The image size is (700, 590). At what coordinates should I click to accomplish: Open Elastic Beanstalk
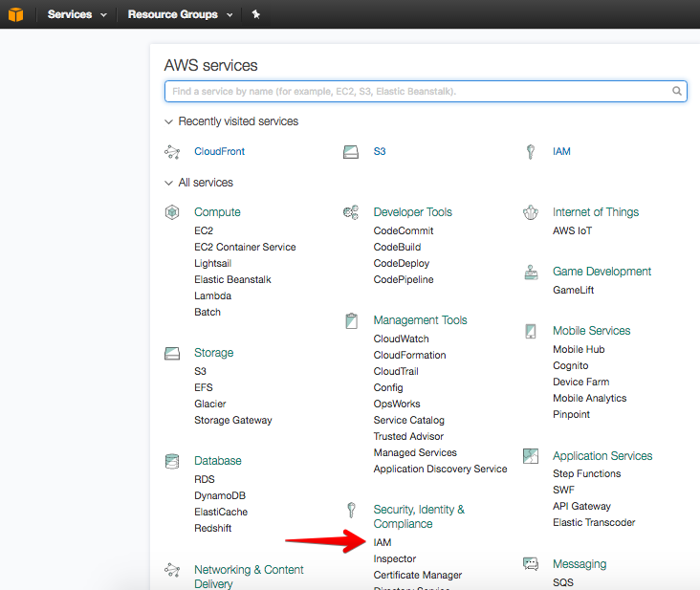click(232, 279)
